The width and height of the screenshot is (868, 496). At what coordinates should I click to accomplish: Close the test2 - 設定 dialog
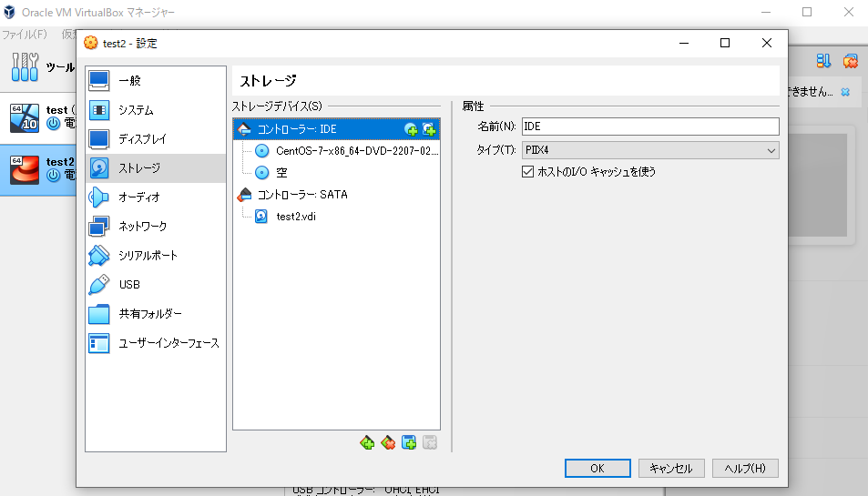point(767,43)
